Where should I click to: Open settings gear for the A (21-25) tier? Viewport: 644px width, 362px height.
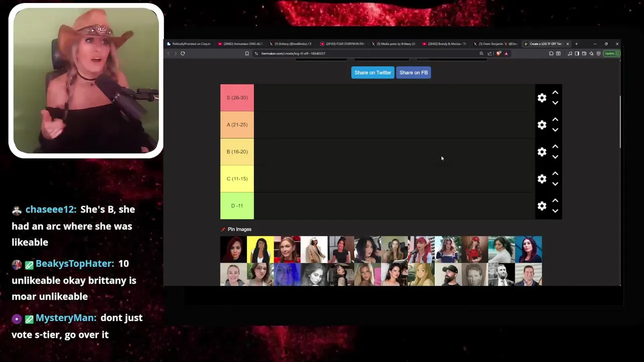pos(542,125)
